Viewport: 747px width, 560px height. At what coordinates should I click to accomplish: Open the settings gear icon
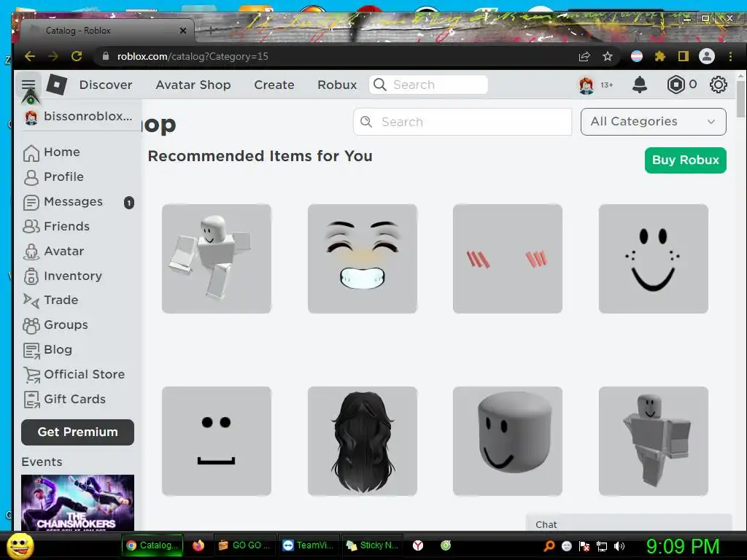point(718,85)
